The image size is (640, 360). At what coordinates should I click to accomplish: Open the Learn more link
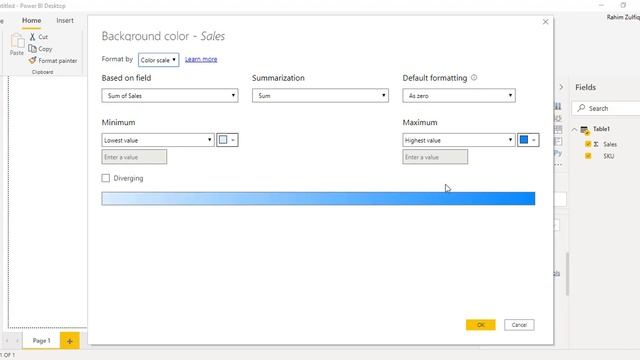(x=201, y=60)
